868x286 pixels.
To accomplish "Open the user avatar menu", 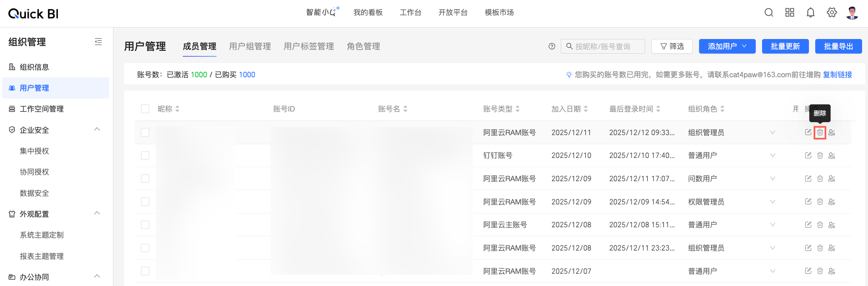I will [852, 13].
